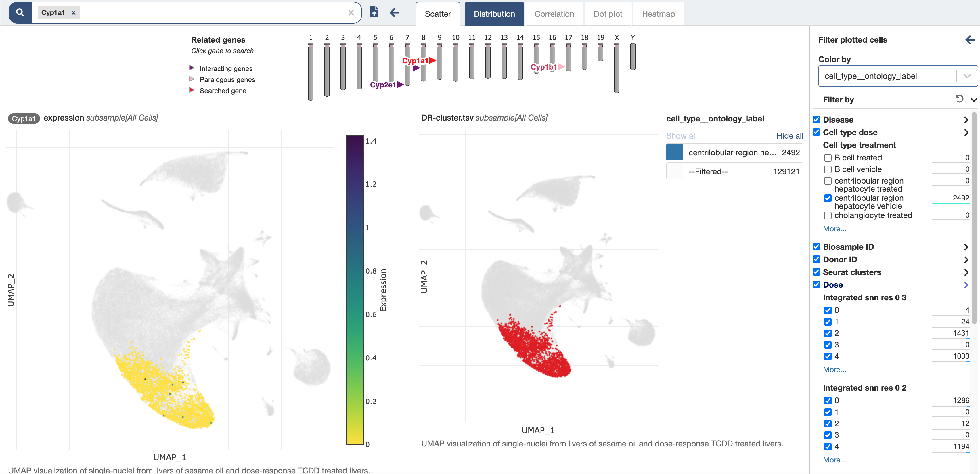Click chromosome 1 ideogram
Viewport: 980px width, 474px height.
311,72
